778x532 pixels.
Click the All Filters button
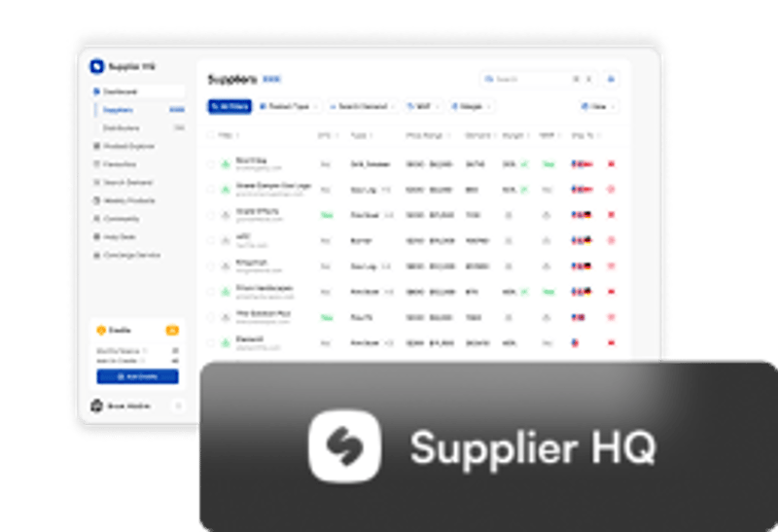click(230, 106)
